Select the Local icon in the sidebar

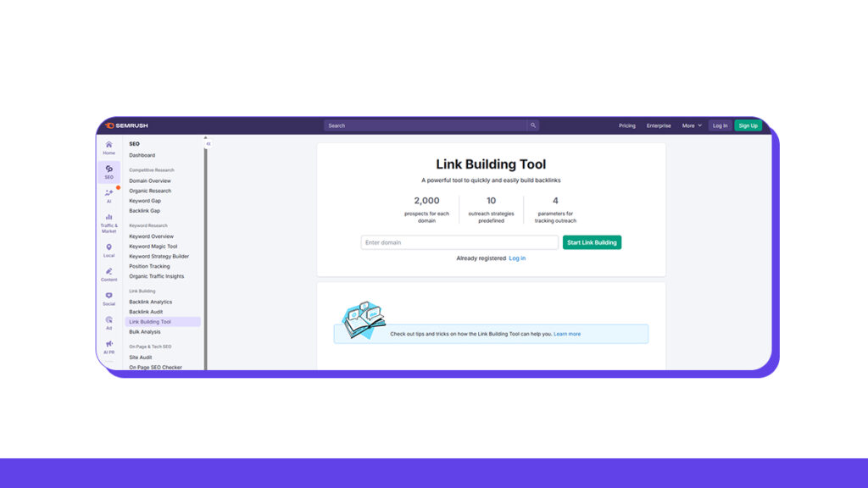[x=108, y=248]
